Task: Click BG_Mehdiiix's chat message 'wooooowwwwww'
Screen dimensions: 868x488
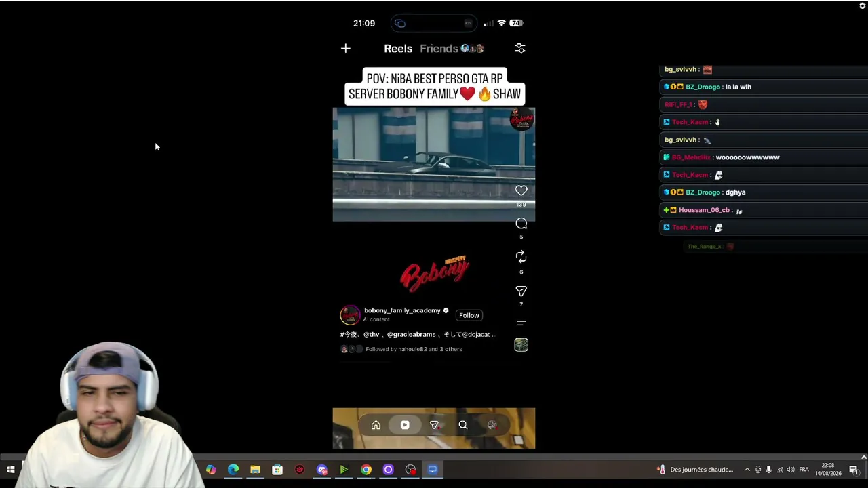Action: (x=747, y=157)
